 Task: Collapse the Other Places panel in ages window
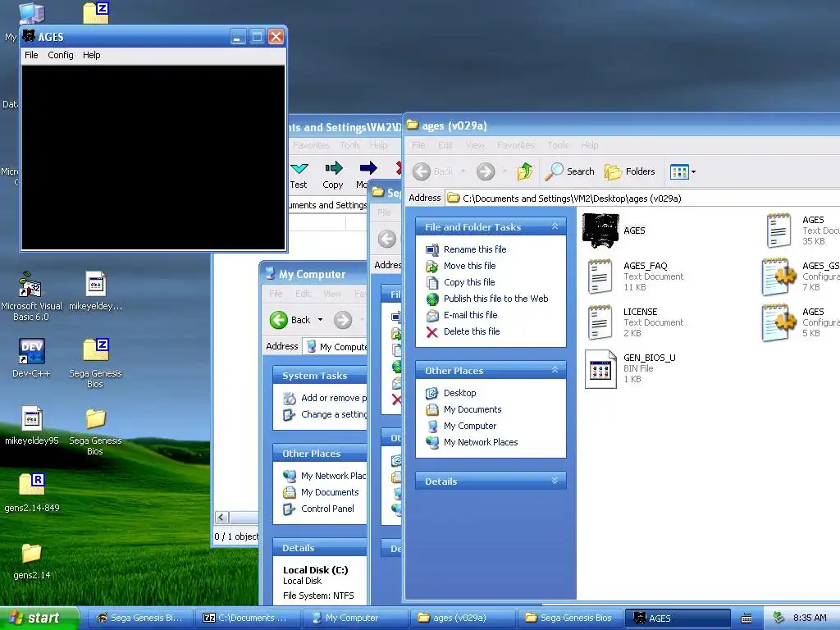click(555, 370)
